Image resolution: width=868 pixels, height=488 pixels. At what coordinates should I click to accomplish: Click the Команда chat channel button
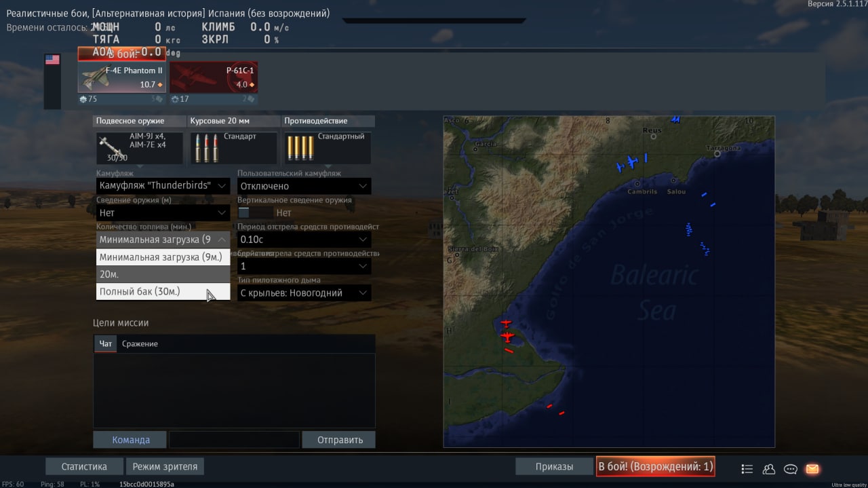[131, 439]
